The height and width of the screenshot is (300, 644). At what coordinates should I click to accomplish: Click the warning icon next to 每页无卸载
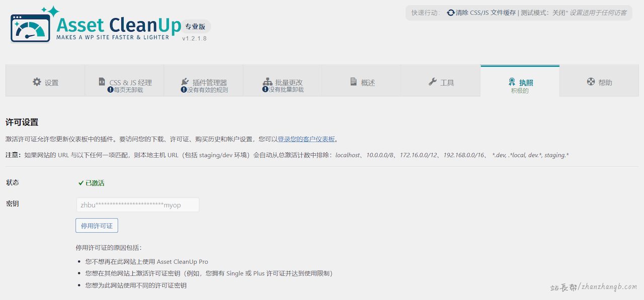(110, 90)
